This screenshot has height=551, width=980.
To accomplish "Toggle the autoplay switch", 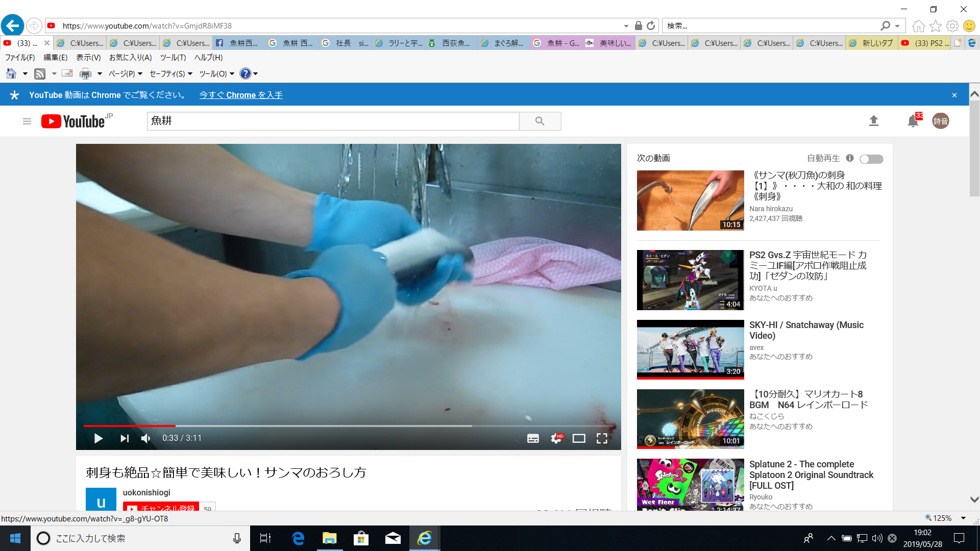I will pos(871,159).
